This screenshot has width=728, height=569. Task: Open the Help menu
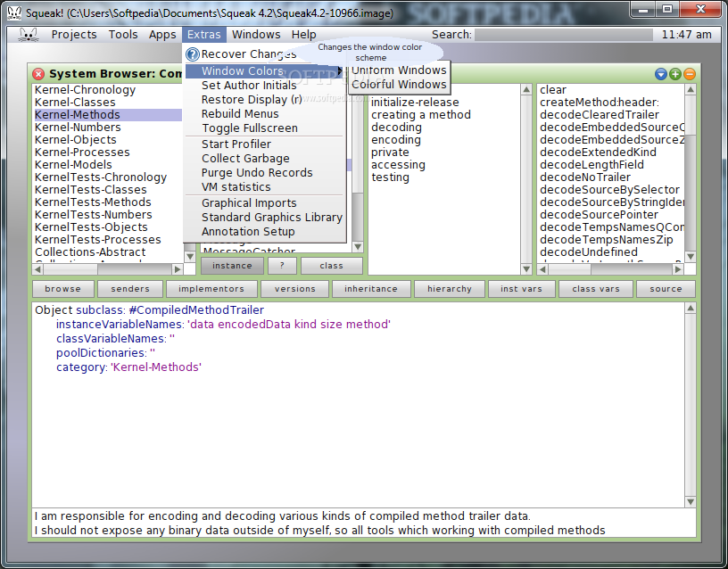(x=303, y=35)
